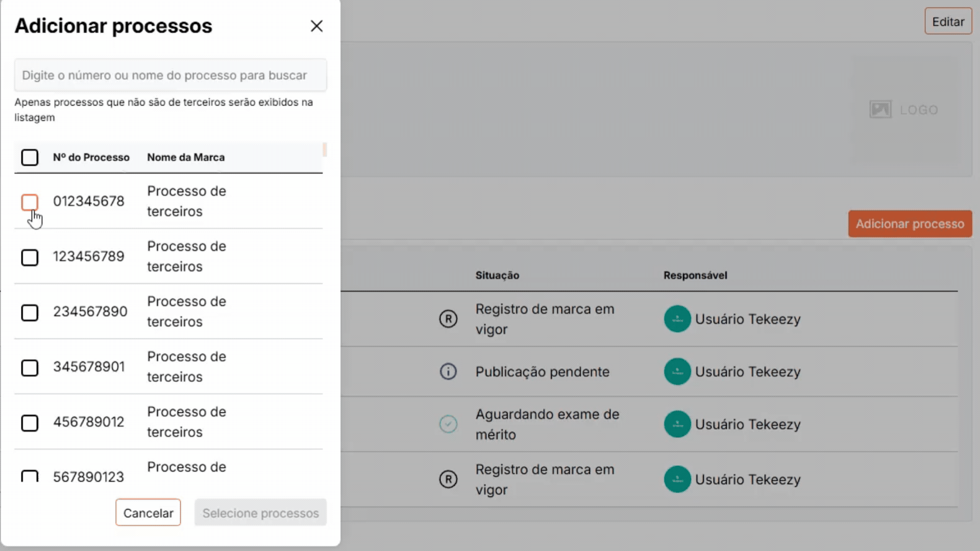
Task: Check the checkbox for process 123456789
Action: pyautogui.click(x=30, y=258)
